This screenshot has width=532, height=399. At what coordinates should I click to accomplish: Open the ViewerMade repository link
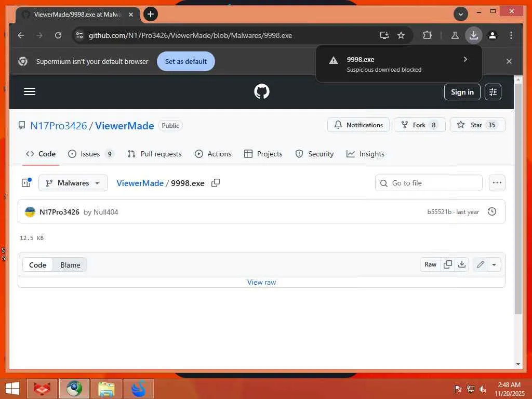tap(125, 126)
